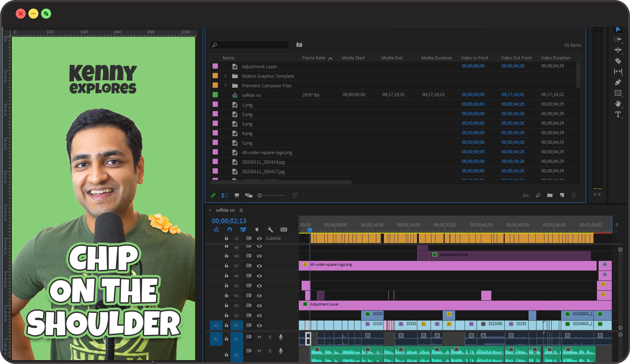Create new search bin from query
This screenshot has width=630, height=364.
click(299, 45)
